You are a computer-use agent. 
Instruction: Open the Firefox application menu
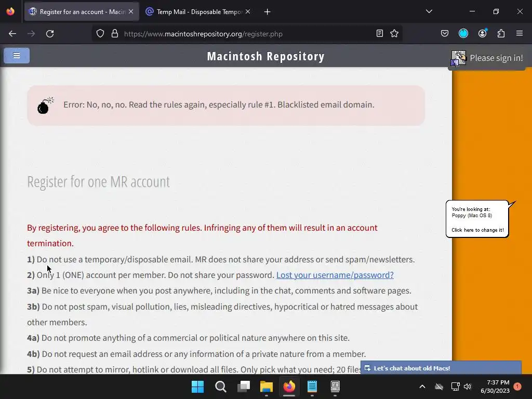pyautogui.click(x=519, y=33)
